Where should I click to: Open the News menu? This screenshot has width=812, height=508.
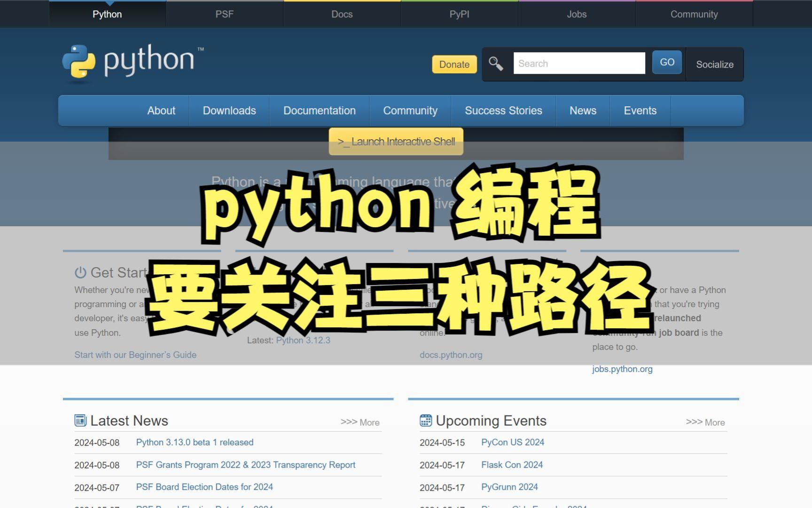point(583,111)
